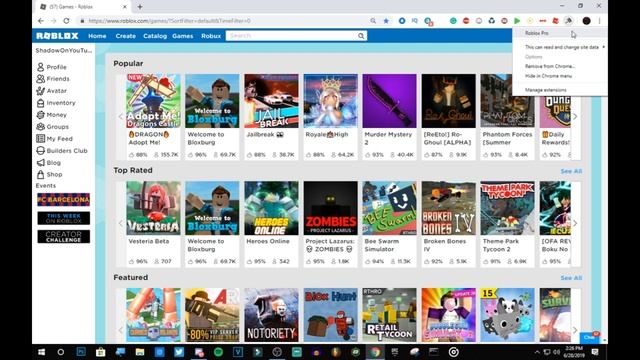Open Photoshop from the taskbar
Image resolution: width=640 pixels, height=360 pixels.
point(81,352)
